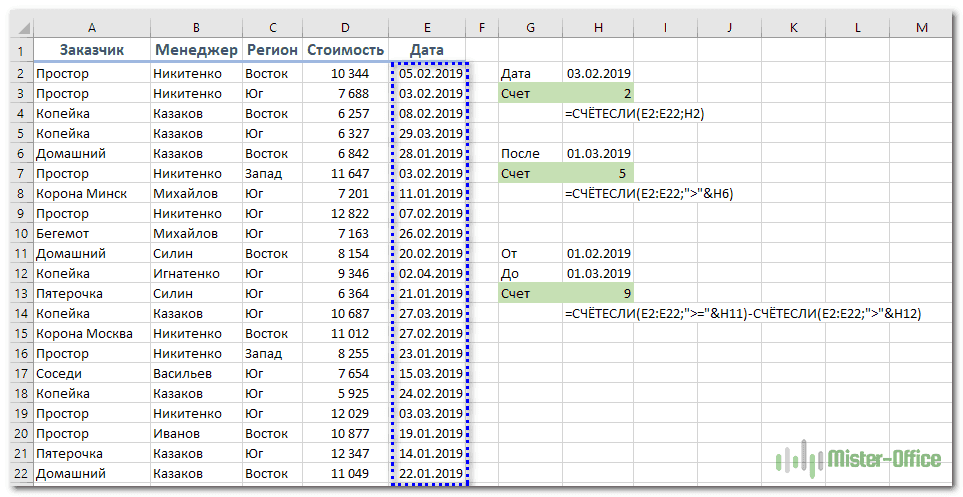The image size is (963, 497).
Task: Click the Стоимость header cell
Action: (x=345, y=50)
